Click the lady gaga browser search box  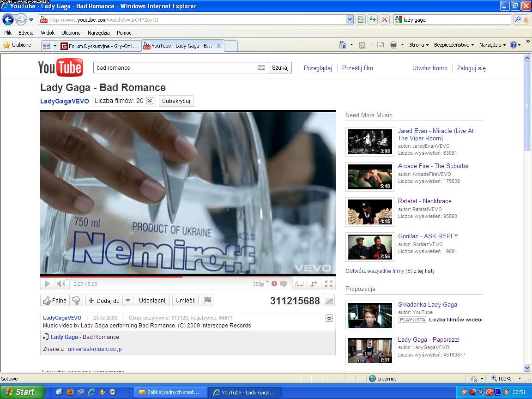[x=452, y=20]
